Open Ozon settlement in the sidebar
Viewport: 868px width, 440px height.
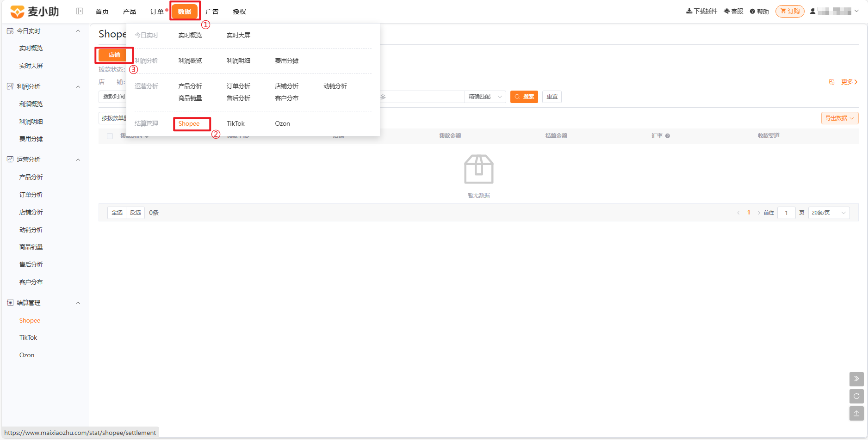pos(27,355)
